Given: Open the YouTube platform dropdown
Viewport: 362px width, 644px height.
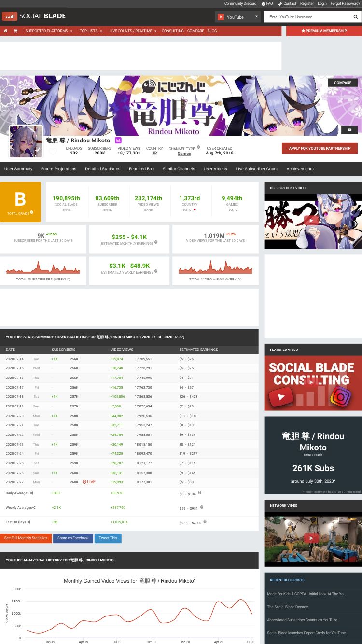Looking at the screenshot, I should pos(237,17).
